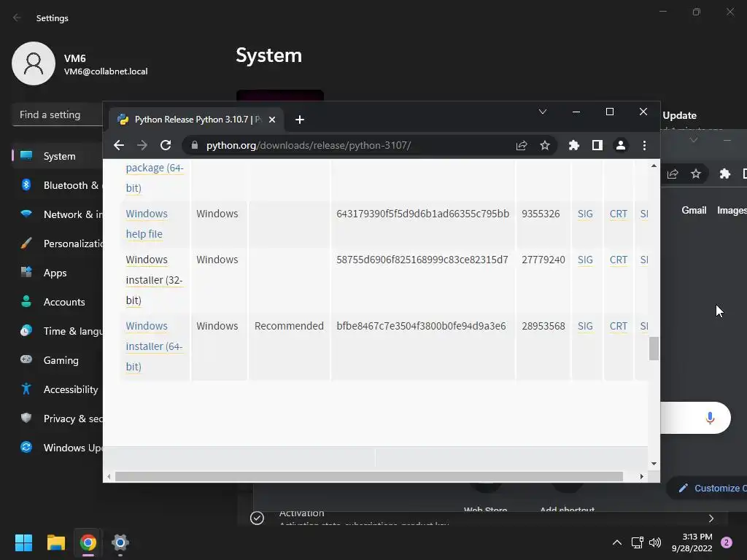This screenshot has height=560, width=747.
Task: Go back in Chrome's Python page
Action: [119, 145]
